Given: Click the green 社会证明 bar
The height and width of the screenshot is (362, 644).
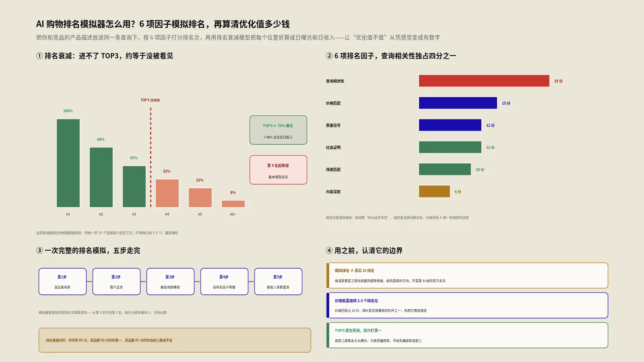Looking at the screenshot, I should [x=450, y=147].
